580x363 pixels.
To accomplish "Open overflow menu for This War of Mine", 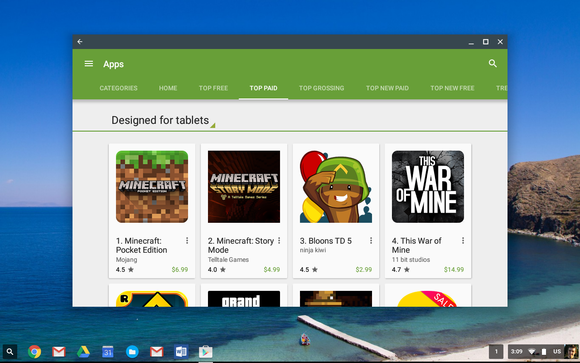I will coord(463,241).
